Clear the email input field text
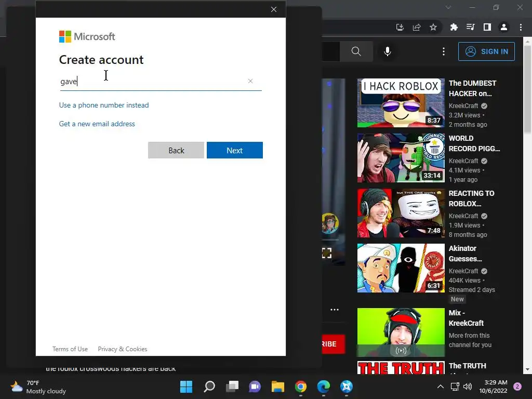The image size is (532, 399). [x=250, y=81]
